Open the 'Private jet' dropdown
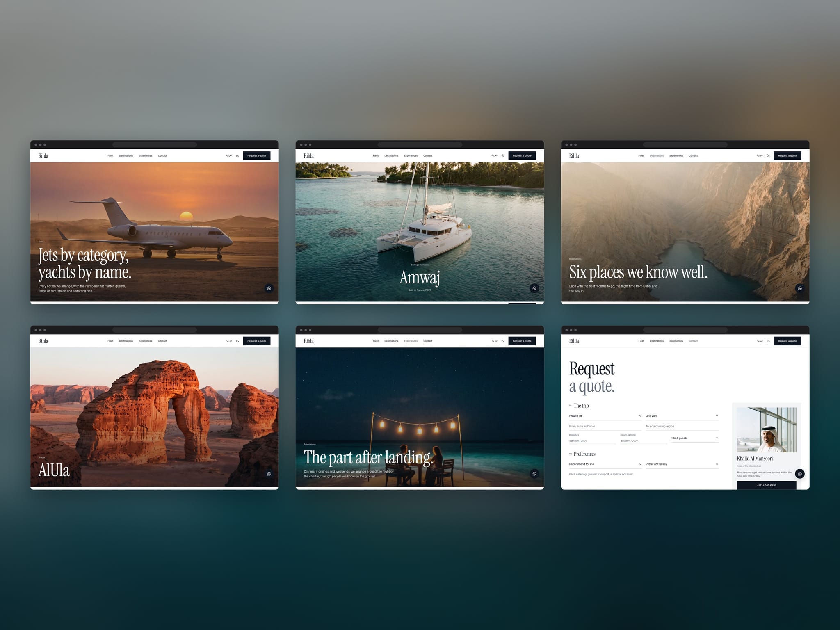840x630 pixels. pos(605,416)
